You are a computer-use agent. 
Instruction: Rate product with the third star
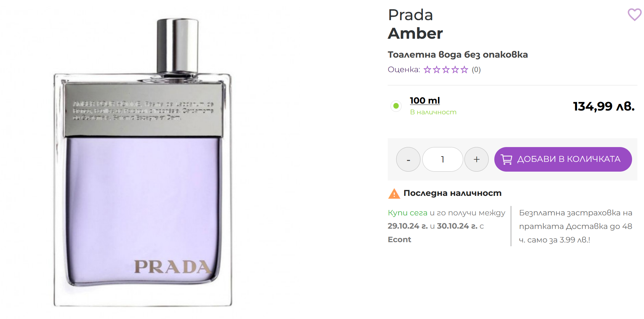[x=446, y=70]
